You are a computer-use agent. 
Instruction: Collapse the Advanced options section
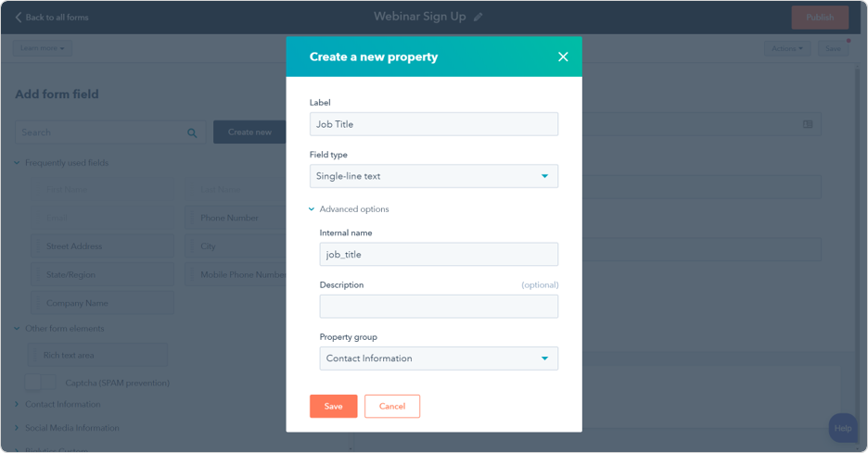tap(312, 209)
